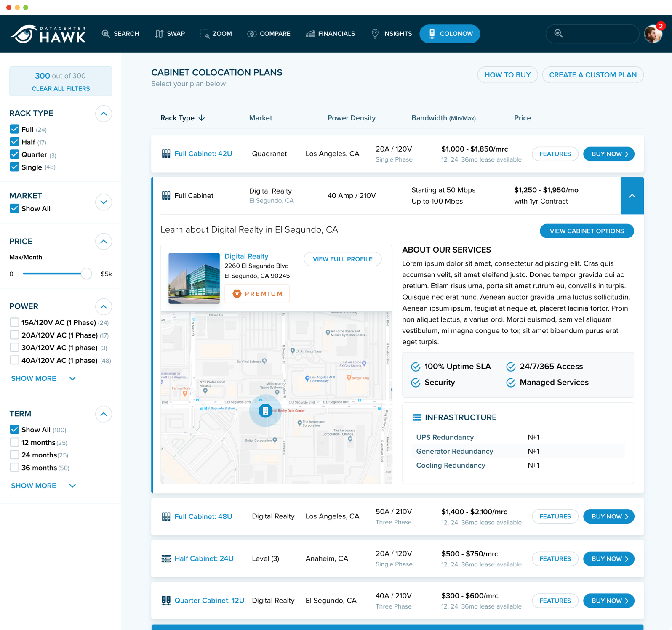Open the Financials navigation item
Viewport: 672px width, 630px height.
point(331,34)
